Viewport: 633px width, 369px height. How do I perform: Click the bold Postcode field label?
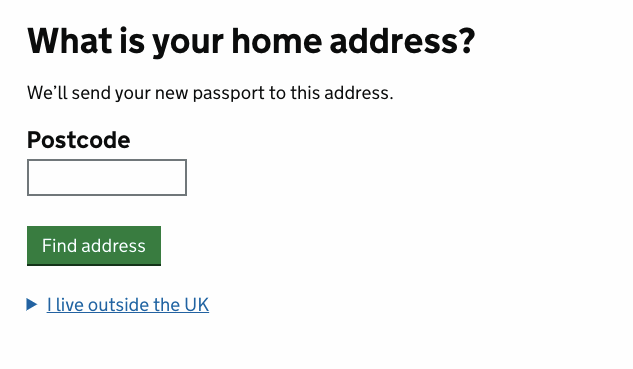[79, 140]
